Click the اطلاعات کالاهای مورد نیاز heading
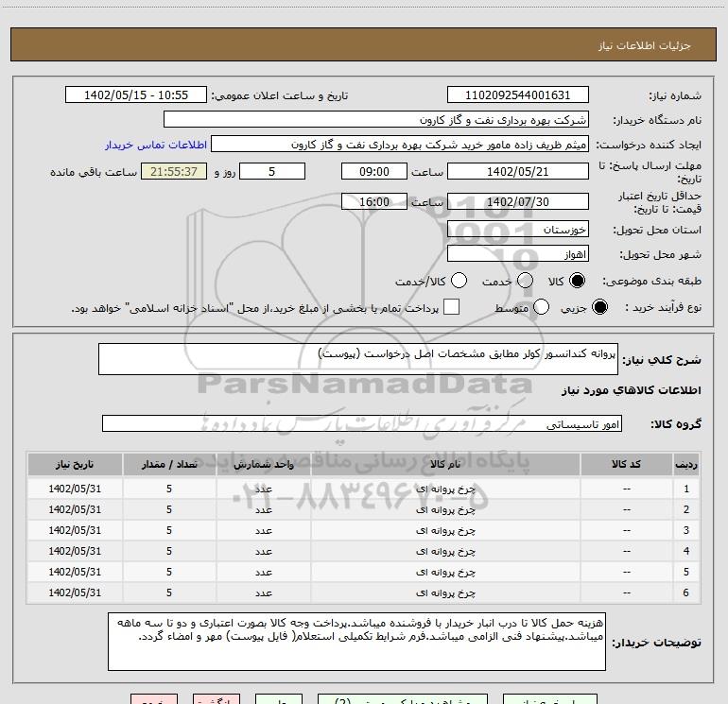The height and width of the screenshot is (704, 728). coord(632,390)
